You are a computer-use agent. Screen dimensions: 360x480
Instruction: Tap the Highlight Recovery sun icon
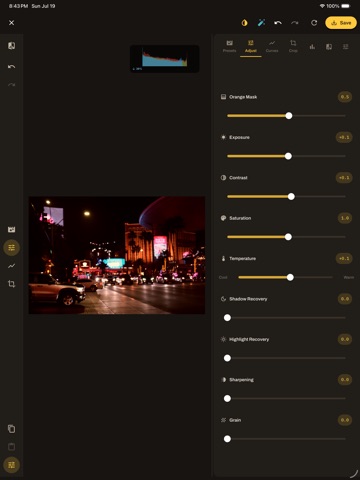[223, 339]
